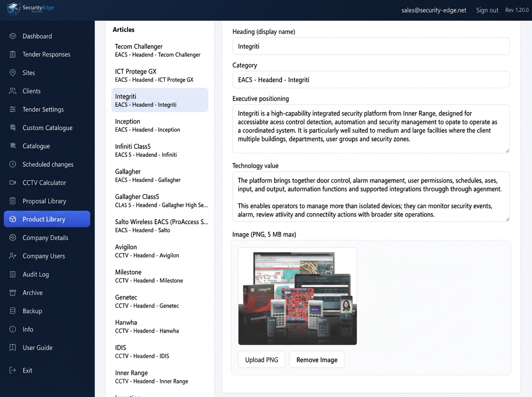The image size is (532, 397).
Task: Click the User Guide book icon
Action: tap(13, 347)
